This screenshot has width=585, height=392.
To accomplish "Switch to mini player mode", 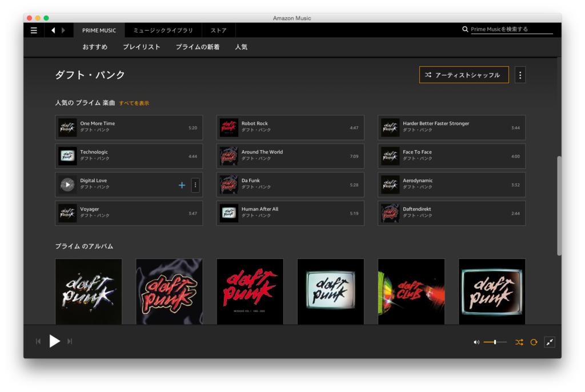I will (x=550, y=342).
